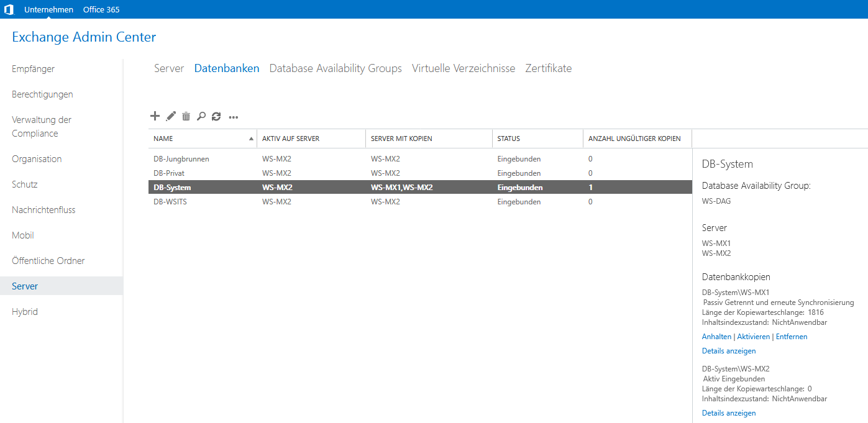Open search with magnifier icon
Image resolution: width=868 pixels, height=423 pixels.
[201, 116]
